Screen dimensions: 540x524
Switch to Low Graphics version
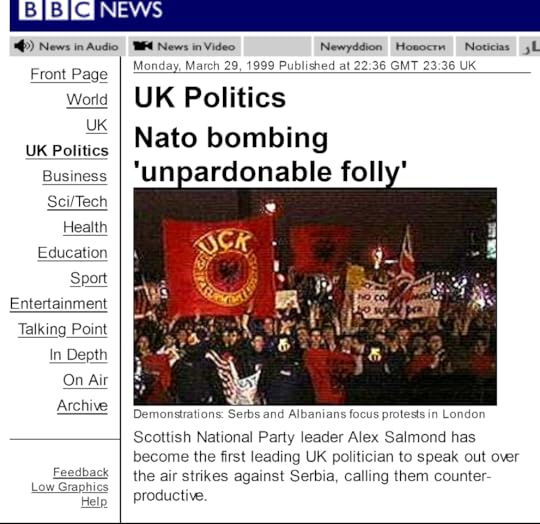[70, 487]
